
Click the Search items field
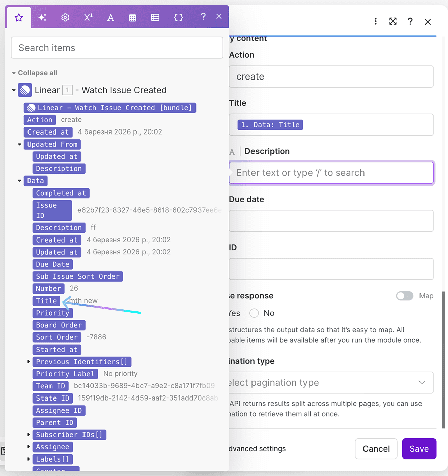(117, 48)
